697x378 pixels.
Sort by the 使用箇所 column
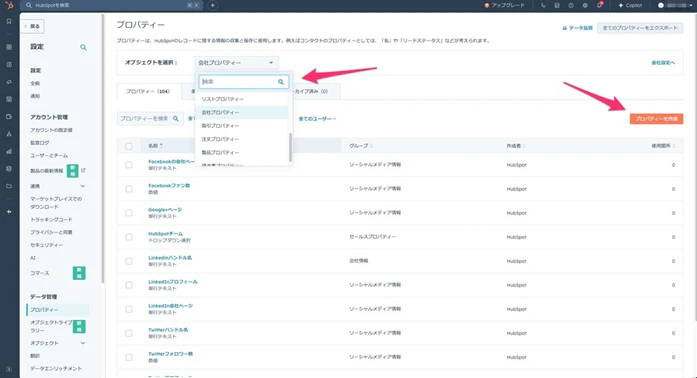point(674,145)
